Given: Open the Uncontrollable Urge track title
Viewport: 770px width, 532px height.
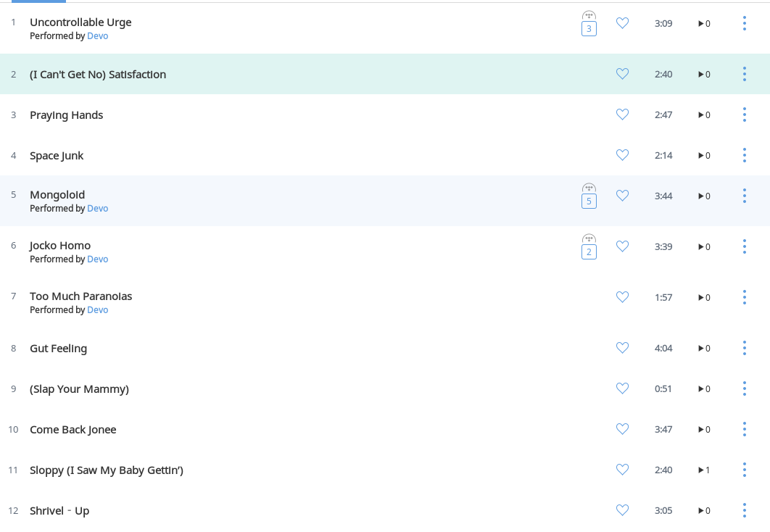Looking at the screenshot, I should [80, 22].
